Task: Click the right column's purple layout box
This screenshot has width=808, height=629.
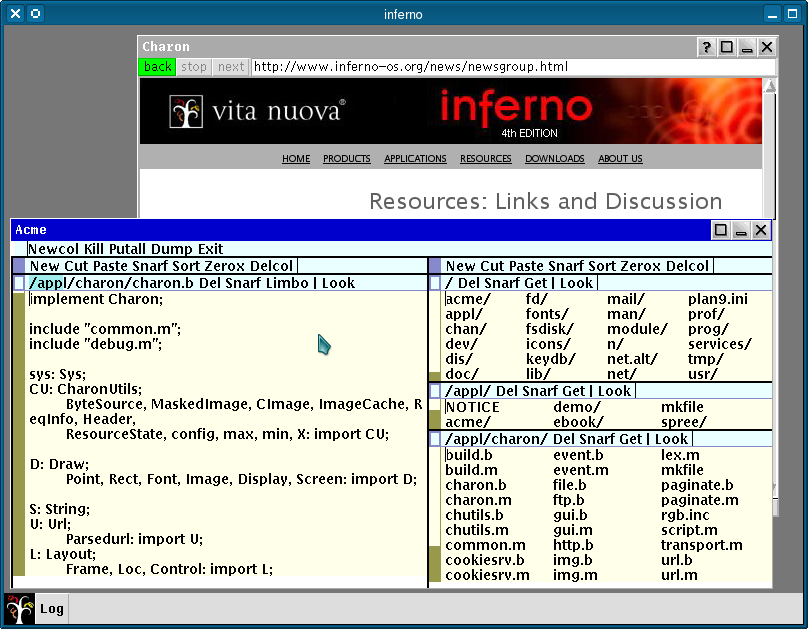Action: point(435,266)
